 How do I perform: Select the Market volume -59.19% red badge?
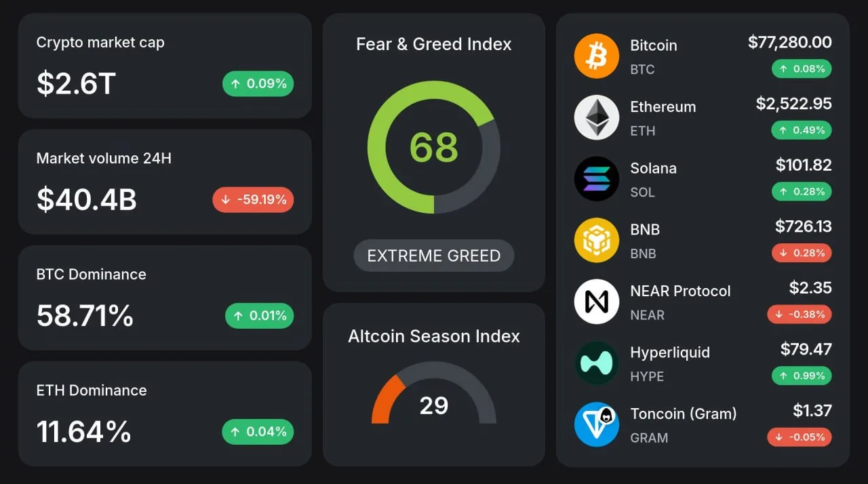(253, 200)
